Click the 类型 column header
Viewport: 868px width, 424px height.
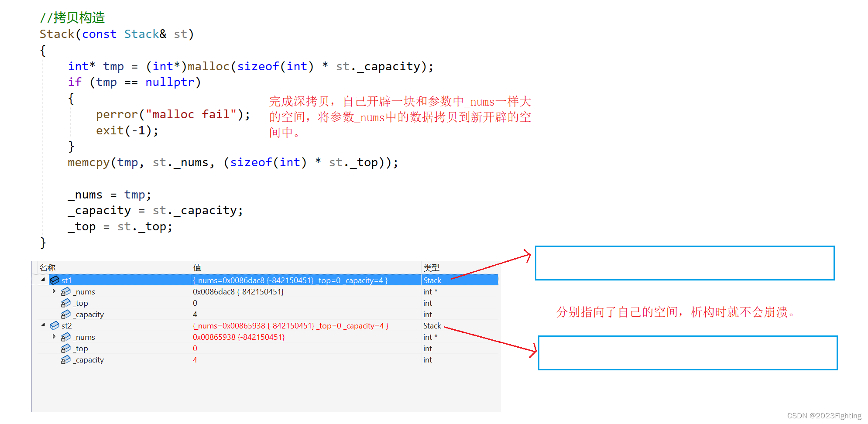(431, 267)
